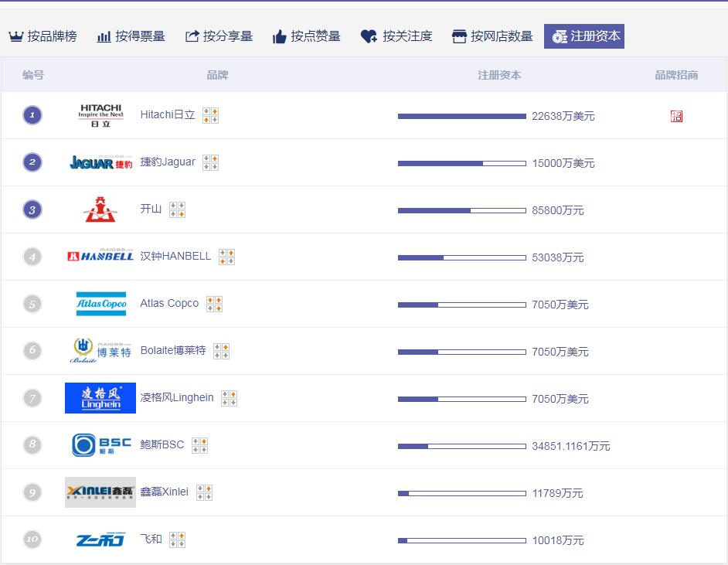Open the 按品牌榜 ranking tab

click(43, 36)
